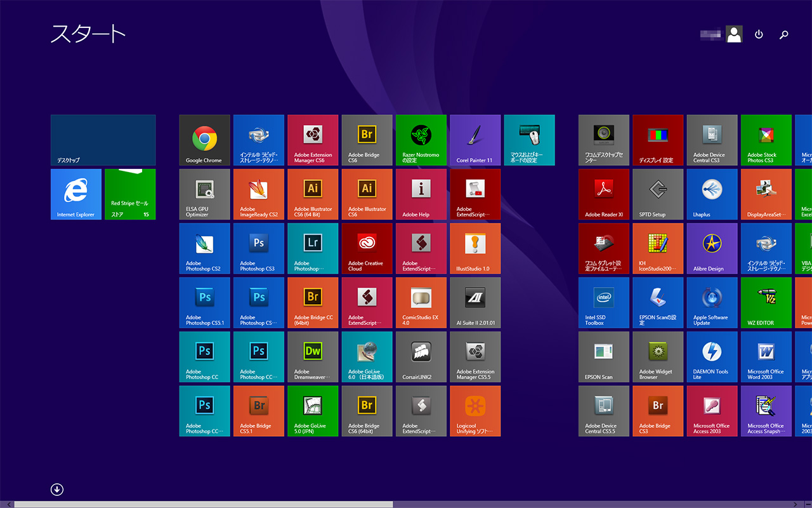Run Apple Software Update
Screen dimensions: 812x508
tap(712, 303)
